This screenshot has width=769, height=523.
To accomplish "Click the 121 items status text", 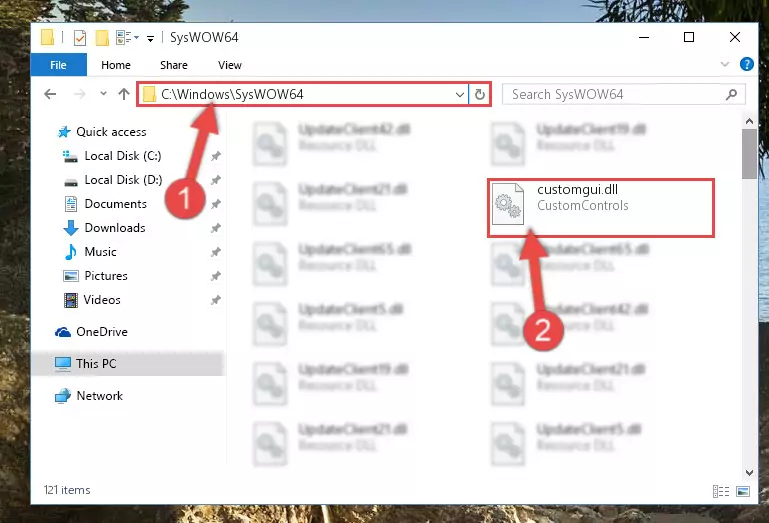I will 67,490.
